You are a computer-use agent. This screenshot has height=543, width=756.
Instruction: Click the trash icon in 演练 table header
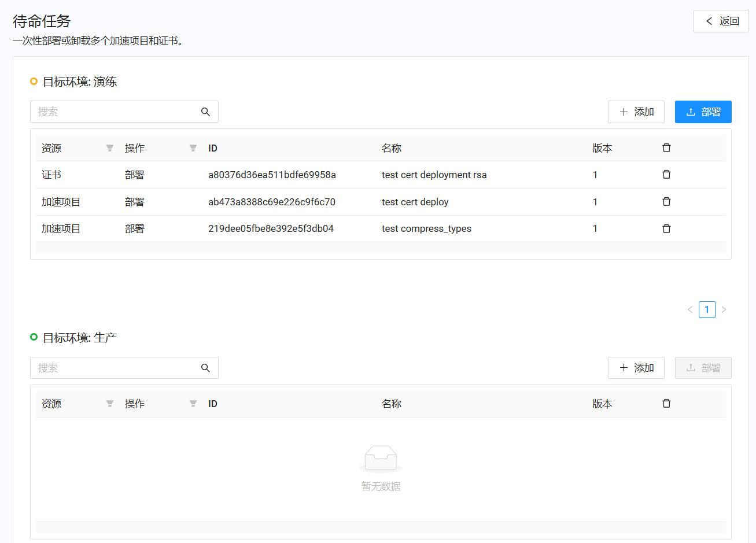pyautogui.click(x=666, y=147)
